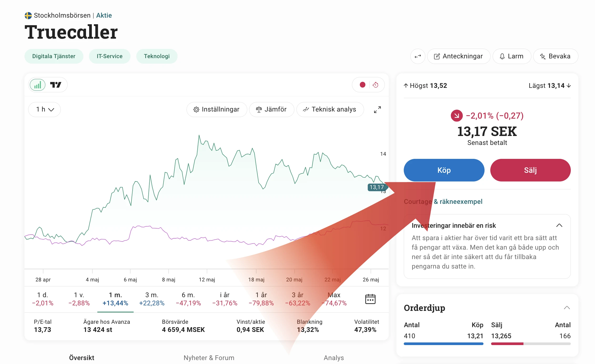Switch to Nyheter & Forum tab
This screenshot has width=595, height=364.
tap(209, 358)
